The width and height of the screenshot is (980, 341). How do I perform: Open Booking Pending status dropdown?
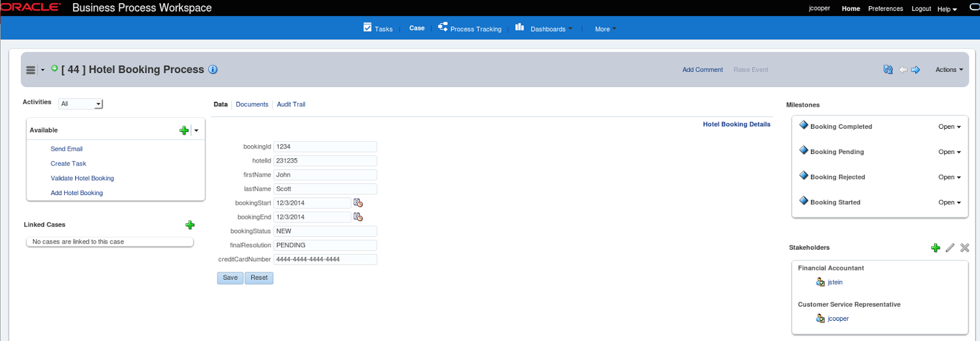coord(949,152)
